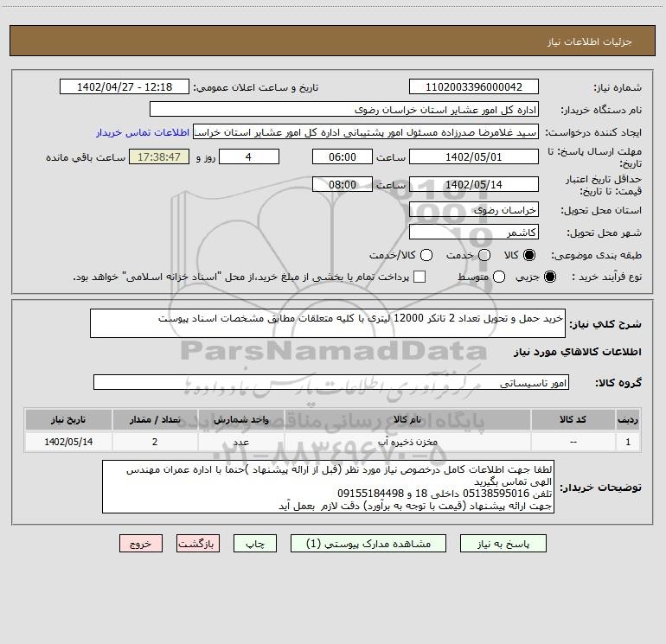
Task: Click the buyer notes توضیحات خریدار text box
Action: point(328,487)
